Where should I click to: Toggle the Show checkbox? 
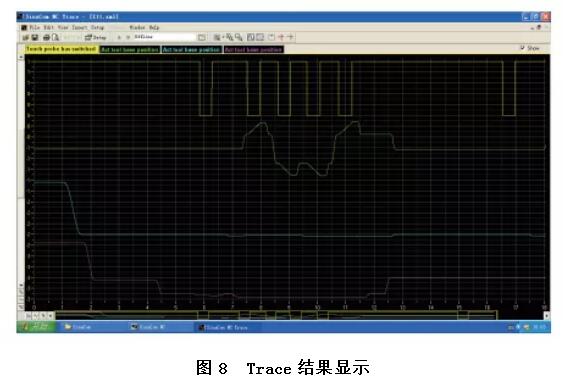click(x=522, y=48)
